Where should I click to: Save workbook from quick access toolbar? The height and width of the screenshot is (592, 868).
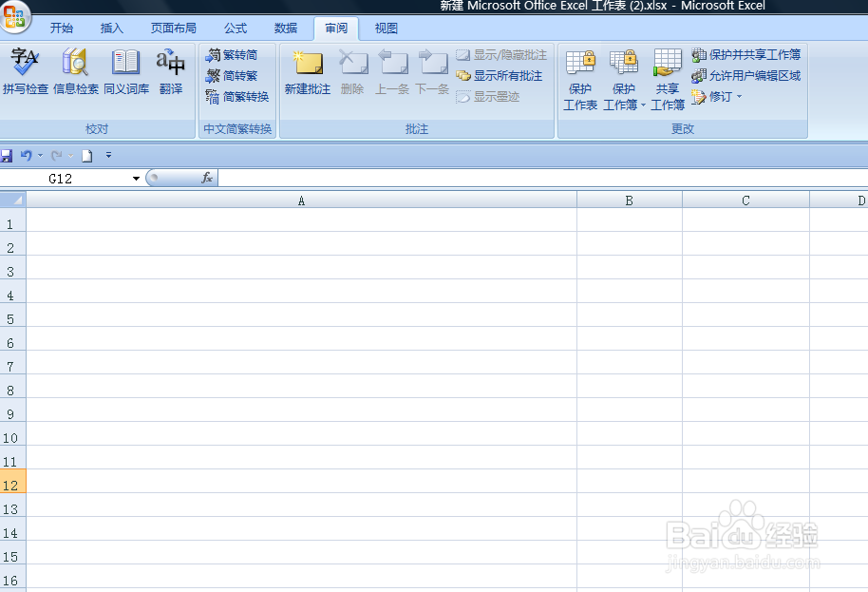coord(7,156)
